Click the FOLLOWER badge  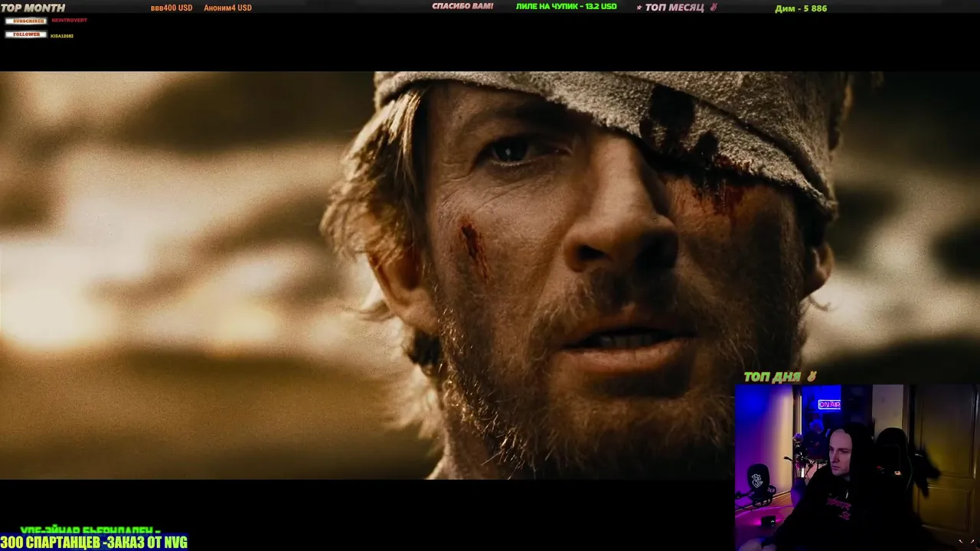(x=26, y=34)
